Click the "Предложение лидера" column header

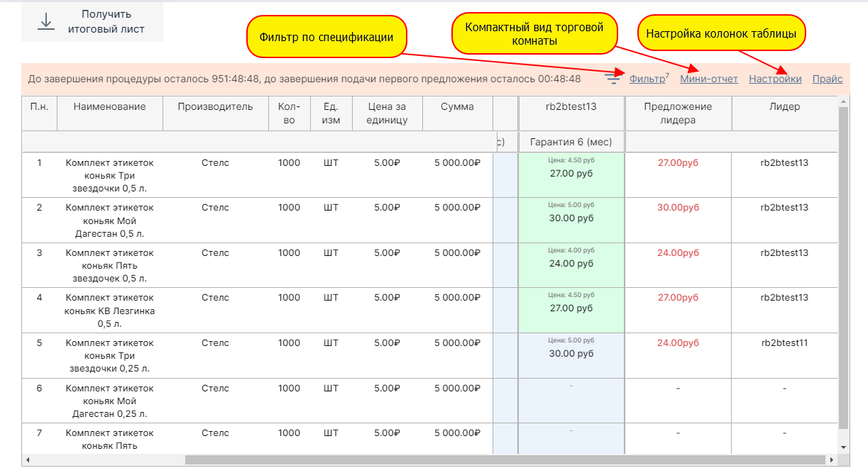click(x=678, y=113)
